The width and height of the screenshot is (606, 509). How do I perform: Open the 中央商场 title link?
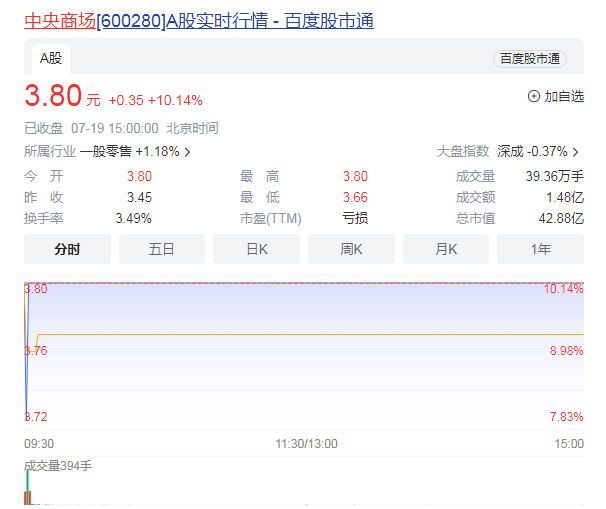pyautogui.click(x=59, y=20)
